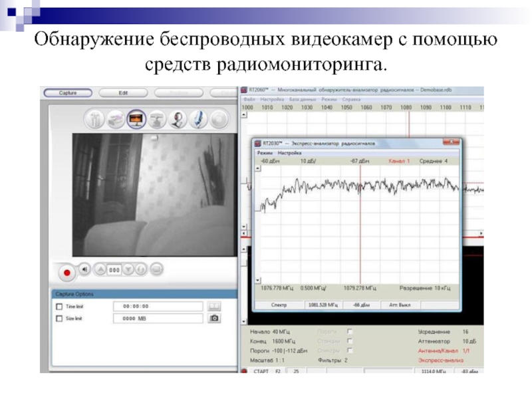Click right arrow of RT2060 horizontal scrollbar
532x399 pixels.
tap(481, 234)
